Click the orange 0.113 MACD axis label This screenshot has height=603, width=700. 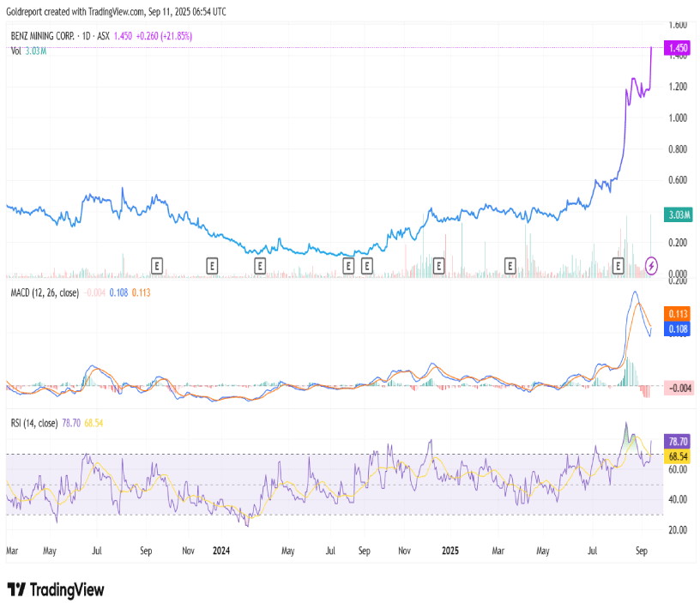[677, 314]
